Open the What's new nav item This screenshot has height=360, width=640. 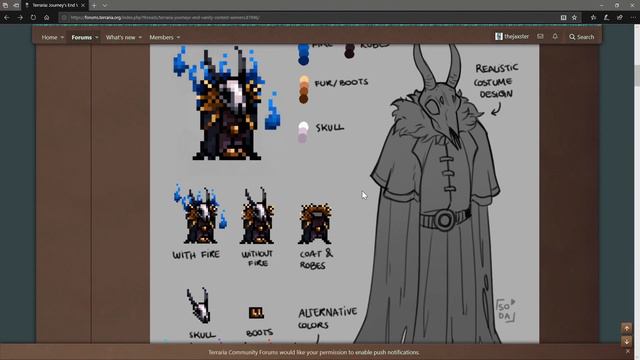point(120,37)
